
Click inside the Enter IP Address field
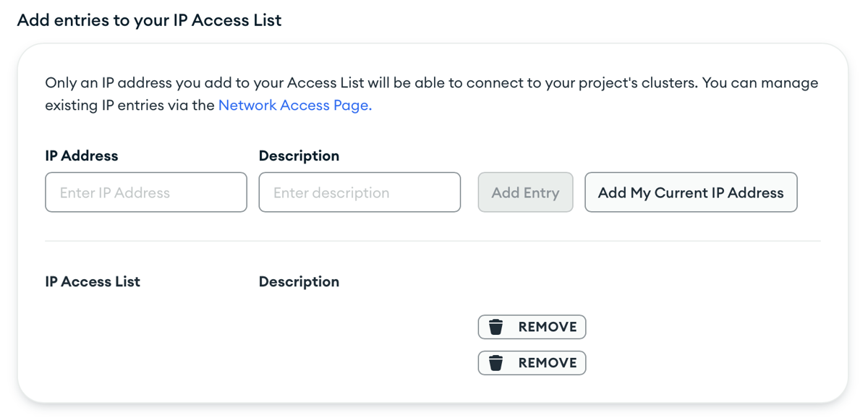pos(145,192)
